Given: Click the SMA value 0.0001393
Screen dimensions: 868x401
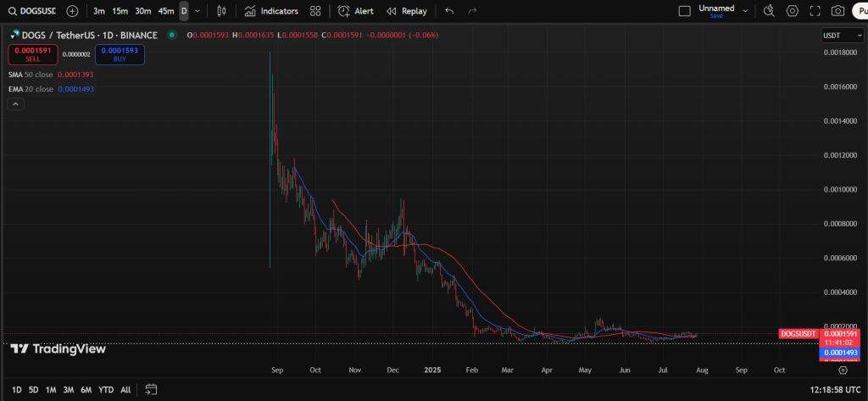Looking at the screenshot, I should coord(75,75).
